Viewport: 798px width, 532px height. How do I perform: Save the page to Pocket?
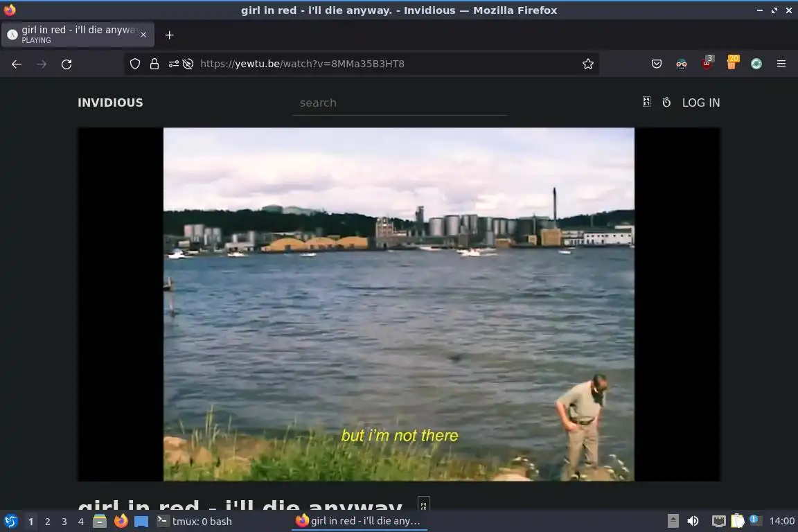[x=657, y=64]
